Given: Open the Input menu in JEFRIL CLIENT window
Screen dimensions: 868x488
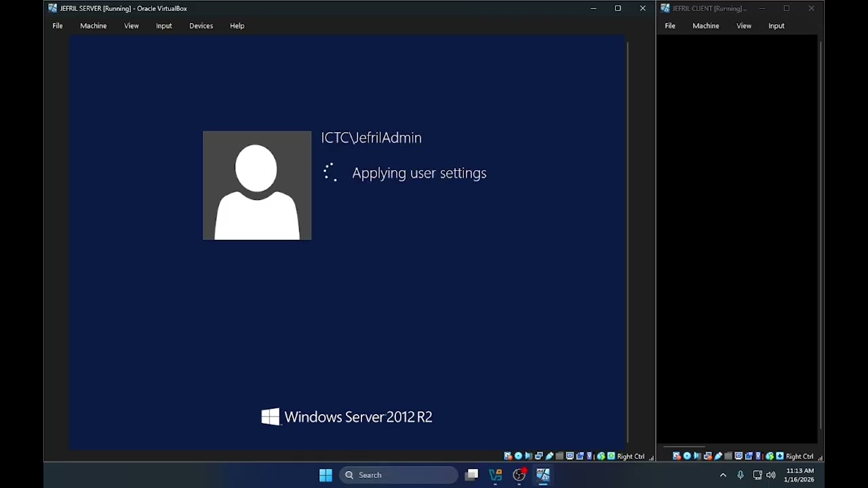Looking at the screenshot, I should coord(776,26).
